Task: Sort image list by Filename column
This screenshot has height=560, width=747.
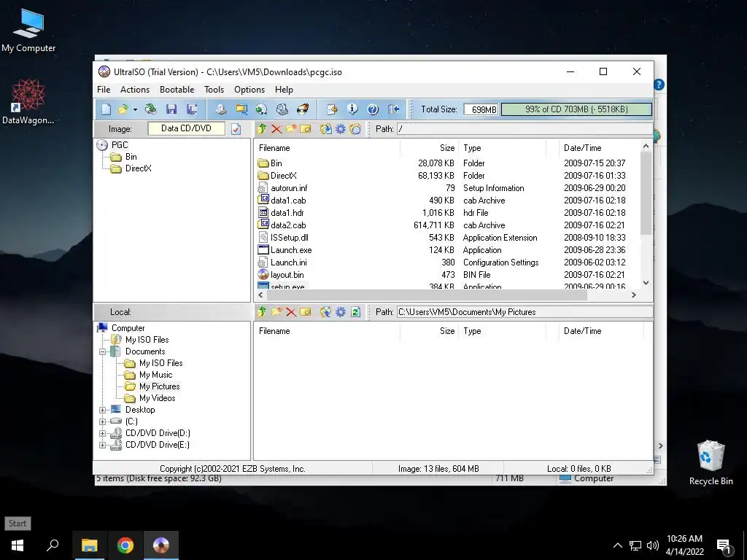Action: pyautogui.click(x=327, y=148)
